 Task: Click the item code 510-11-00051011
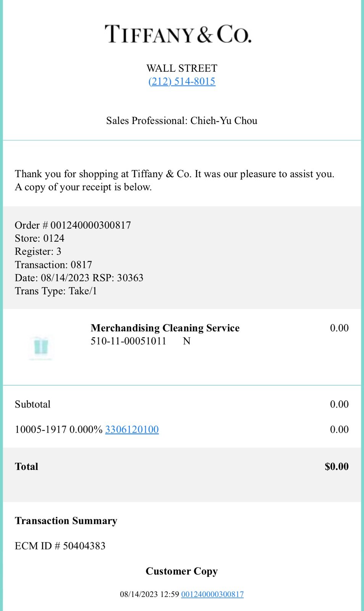129,341
